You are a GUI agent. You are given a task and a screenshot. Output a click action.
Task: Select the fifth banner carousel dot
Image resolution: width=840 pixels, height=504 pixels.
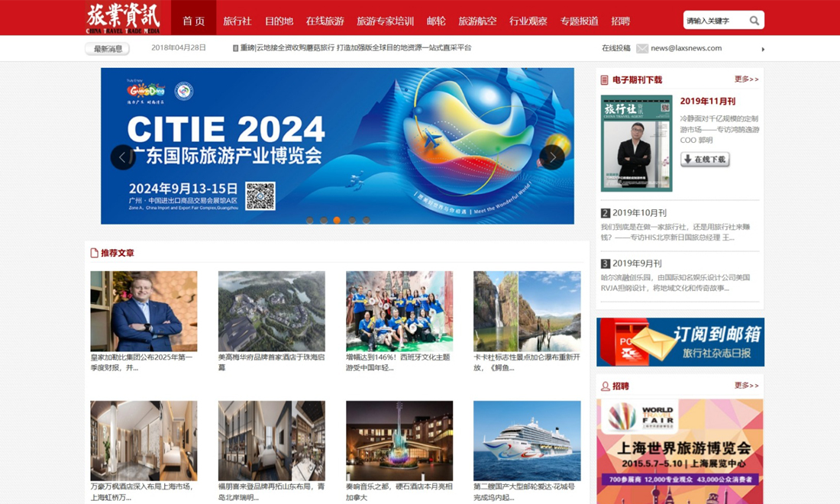[x=366, y=220]
